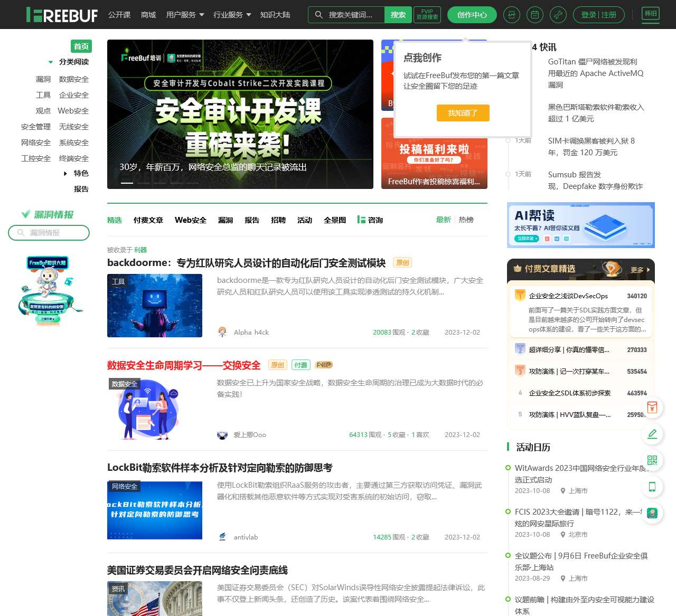
Task: Click the TOP 1 rank badge
Action: (x=520, y=296)
